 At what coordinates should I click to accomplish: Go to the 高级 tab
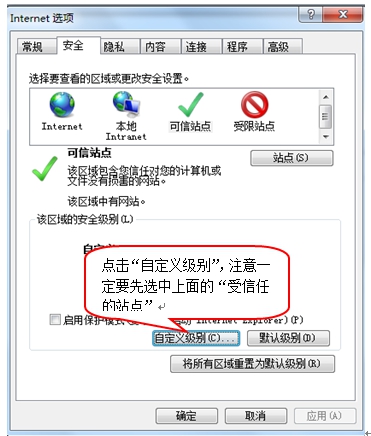pos(278,47)
